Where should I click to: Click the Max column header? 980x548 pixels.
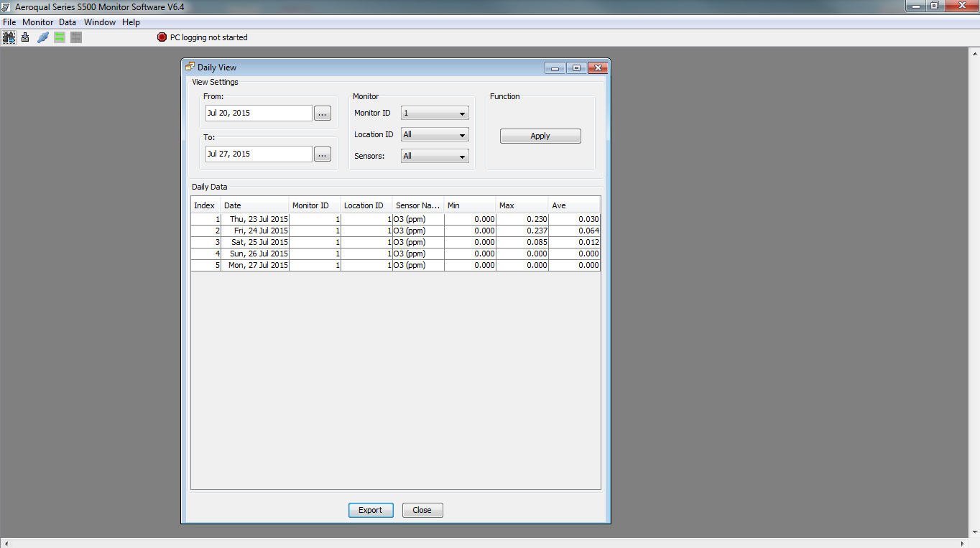pyautogui.click(x=522, y=205)
